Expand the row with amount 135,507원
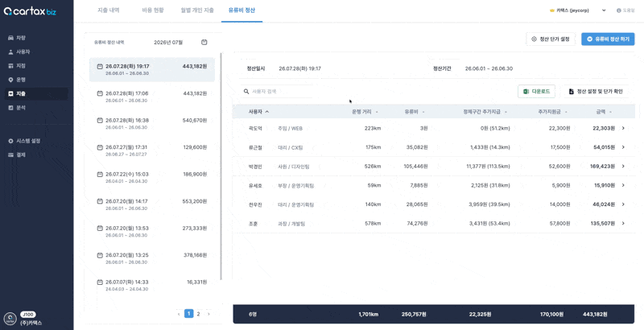 (x=623, y=223)
